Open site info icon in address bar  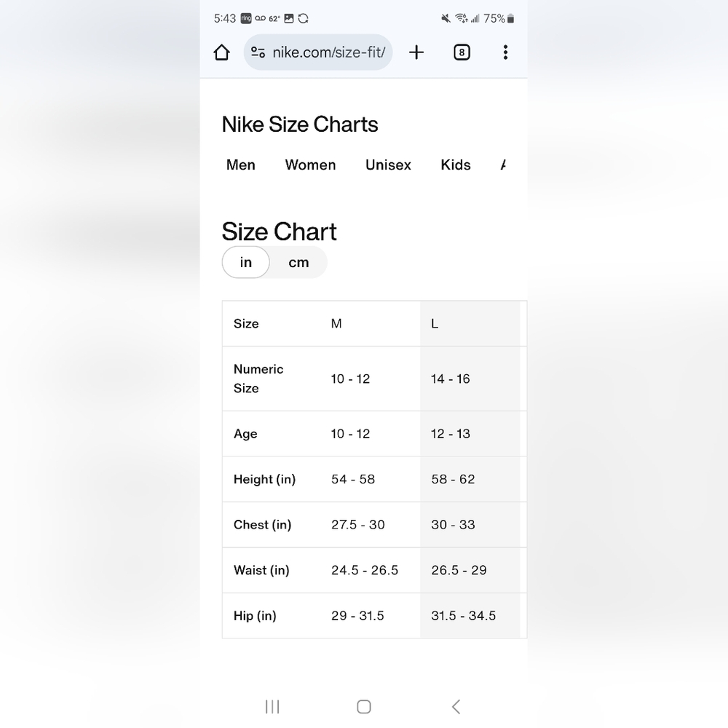click(258, 52)
